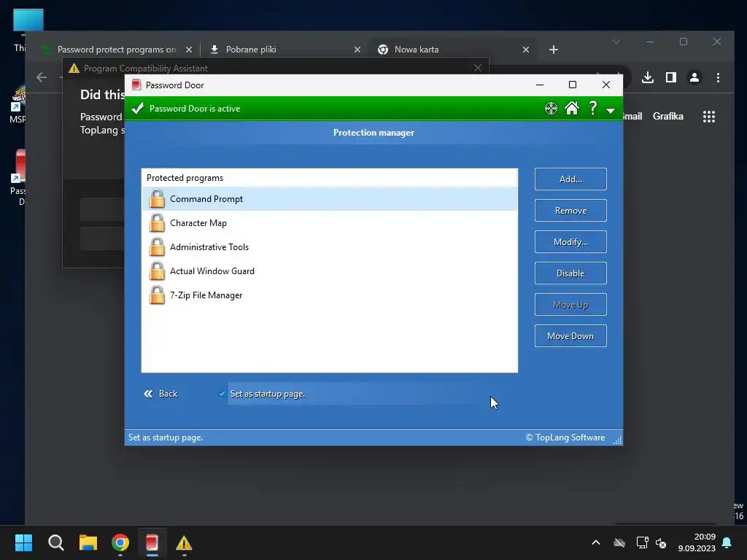Open the help question mark icon
Screen dimensions: 747x560
pyautogui.click(x=592, y=108)
